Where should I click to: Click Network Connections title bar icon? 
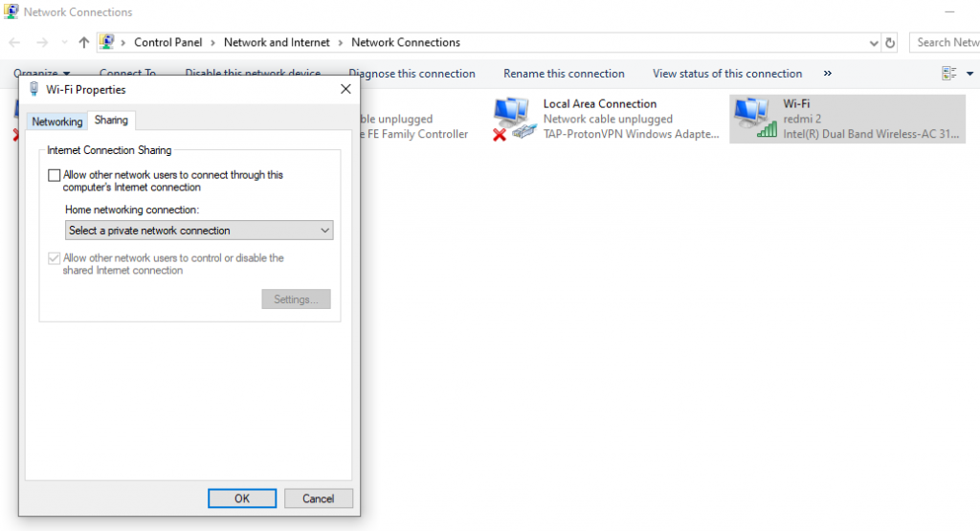(x=11, y=11)
